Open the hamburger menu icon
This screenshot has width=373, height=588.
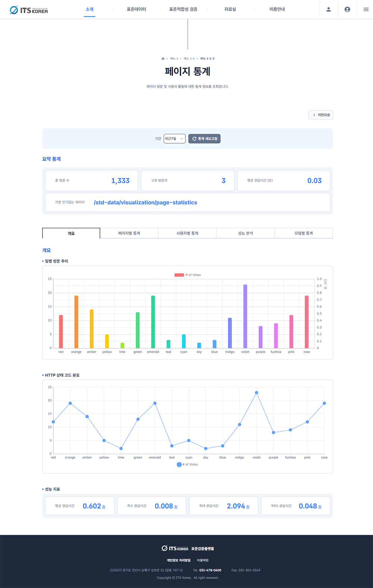[366, 9]
